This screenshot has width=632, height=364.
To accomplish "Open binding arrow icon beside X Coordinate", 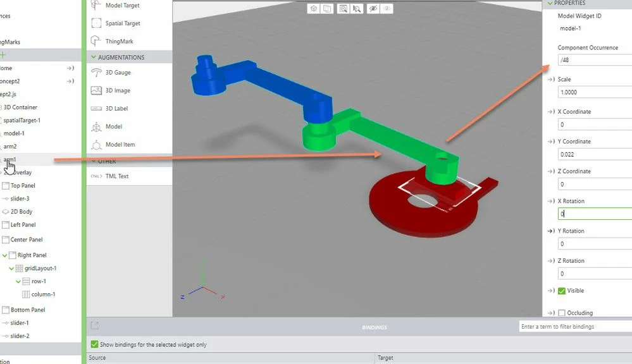I will click(x=551, y=111).
